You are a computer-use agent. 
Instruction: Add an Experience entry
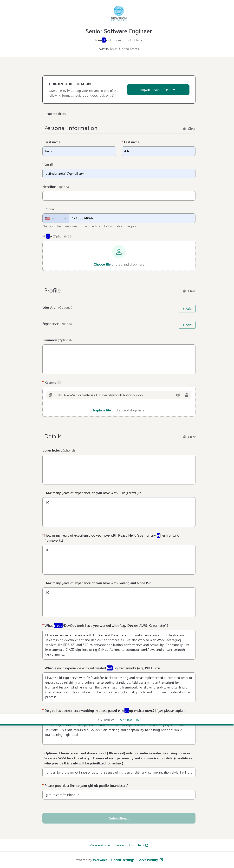click(x=187, y=325)
